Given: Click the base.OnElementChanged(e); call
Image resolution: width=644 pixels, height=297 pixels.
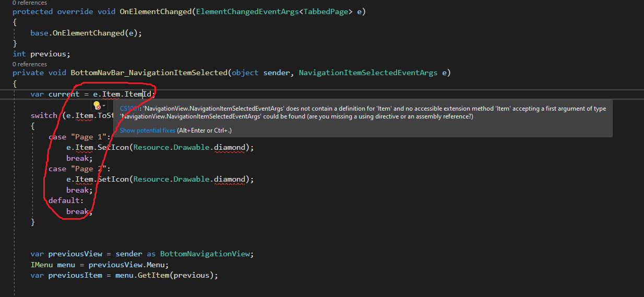Looking at the screenshot, I should (x=86, y=33).
